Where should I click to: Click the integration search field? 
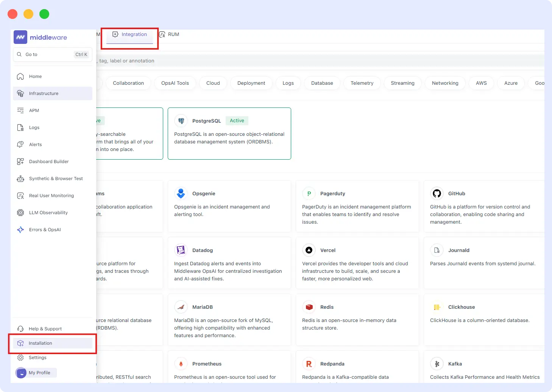click(x=320, y=61)
